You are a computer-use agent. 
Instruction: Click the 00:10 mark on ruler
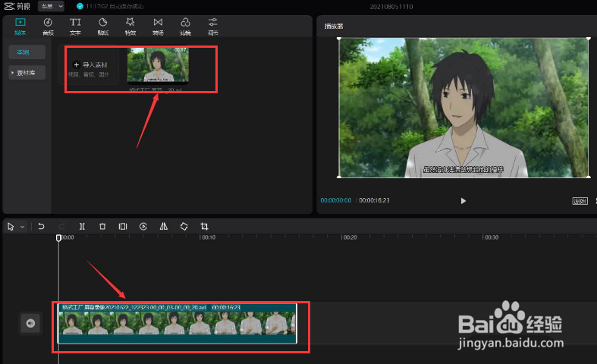(x=209, y=237)
